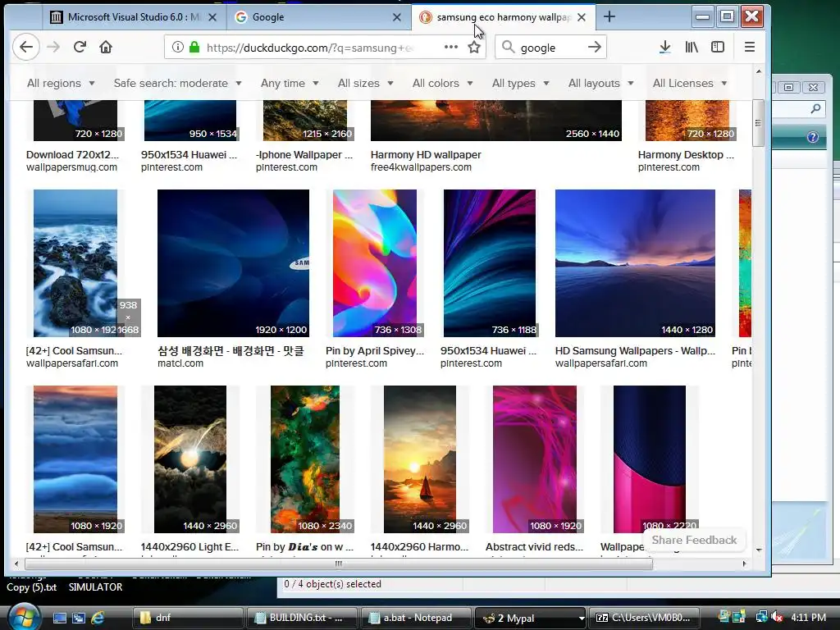
Task: Click the forward navigation arrow
Action: [53, 47]
